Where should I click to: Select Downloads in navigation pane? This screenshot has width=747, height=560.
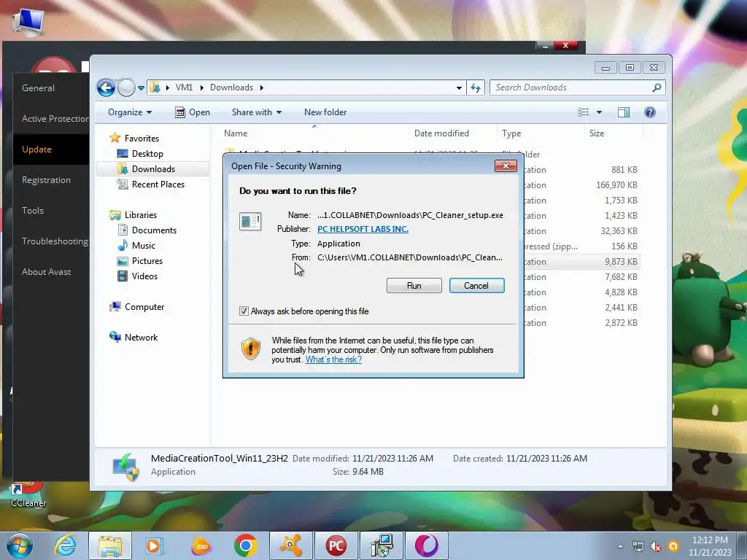(x=153, y=169)
